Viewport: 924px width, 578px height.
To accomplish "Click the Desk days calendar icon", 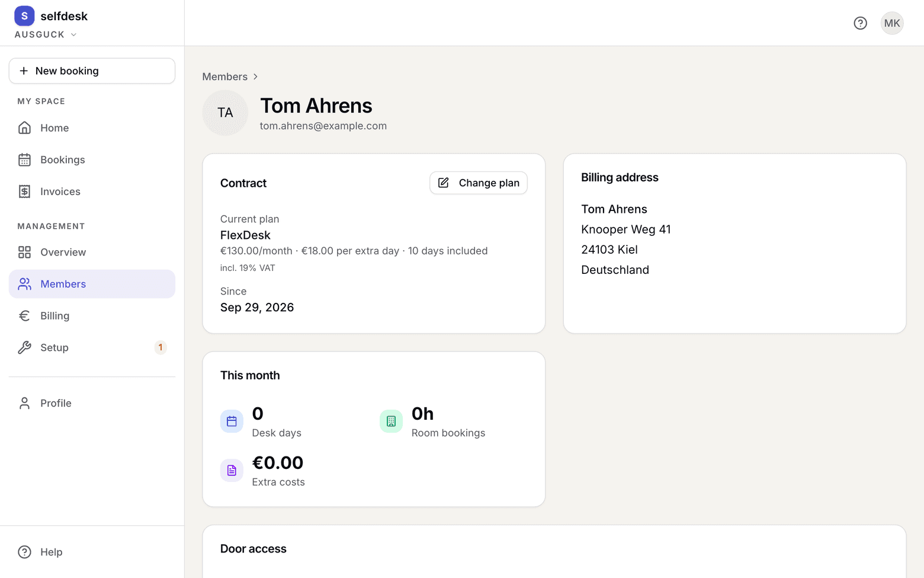I will tap(232, 421).
